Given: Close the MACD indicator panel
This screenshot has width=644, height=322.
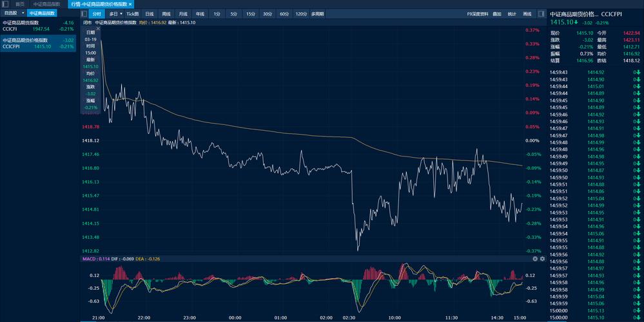Looking at the screenshot, I should click(535, 258).
